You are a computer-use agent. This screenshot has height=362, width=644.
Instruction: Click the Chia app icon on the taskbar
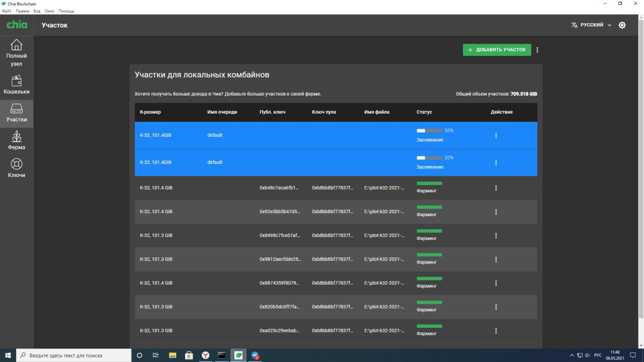pos(239,355)
